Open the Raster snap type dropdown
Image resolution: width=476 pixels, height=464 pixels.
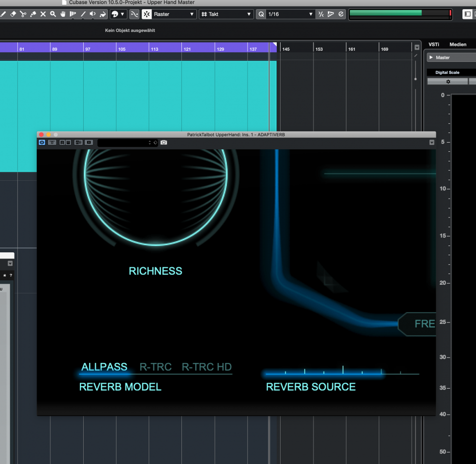(x=173, y=14)
